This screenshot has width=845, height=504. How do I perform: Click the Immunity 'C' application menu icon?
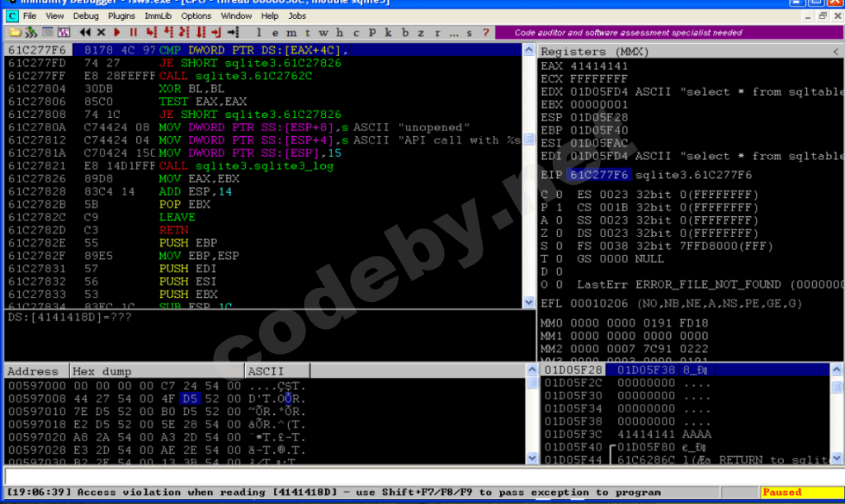pyautogui.click(x=12, y=16)
